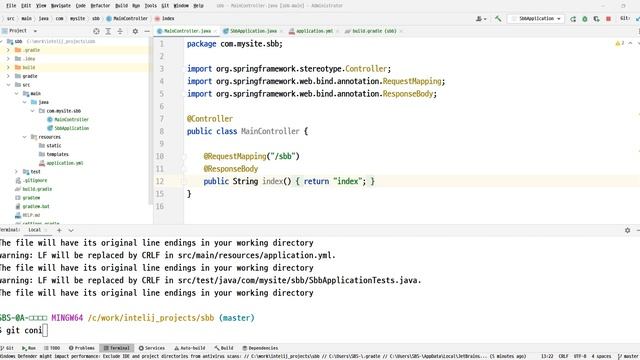Collapse the resources folder
This screenshot has width=640, height=360.
24,137
